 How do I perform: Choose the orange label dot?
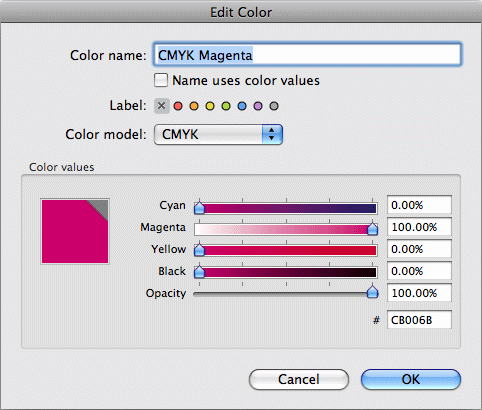tap(194, 106)
